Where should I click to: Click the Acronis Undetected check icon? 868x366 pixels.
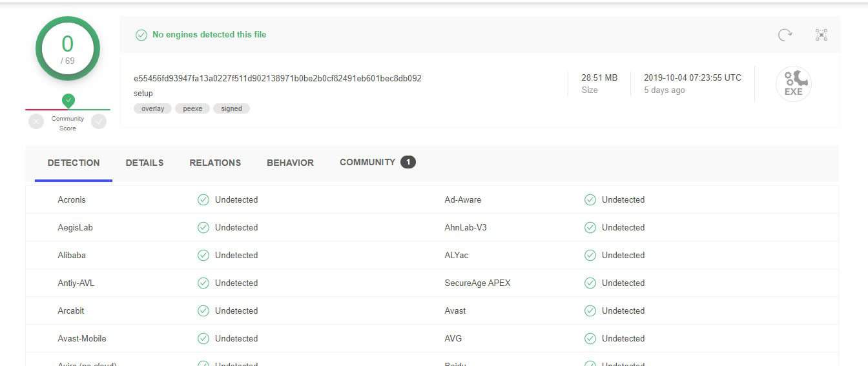click(203, 199)
